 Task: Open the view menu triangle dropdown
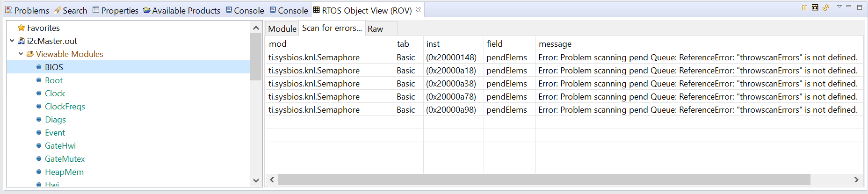click(839, 7)
